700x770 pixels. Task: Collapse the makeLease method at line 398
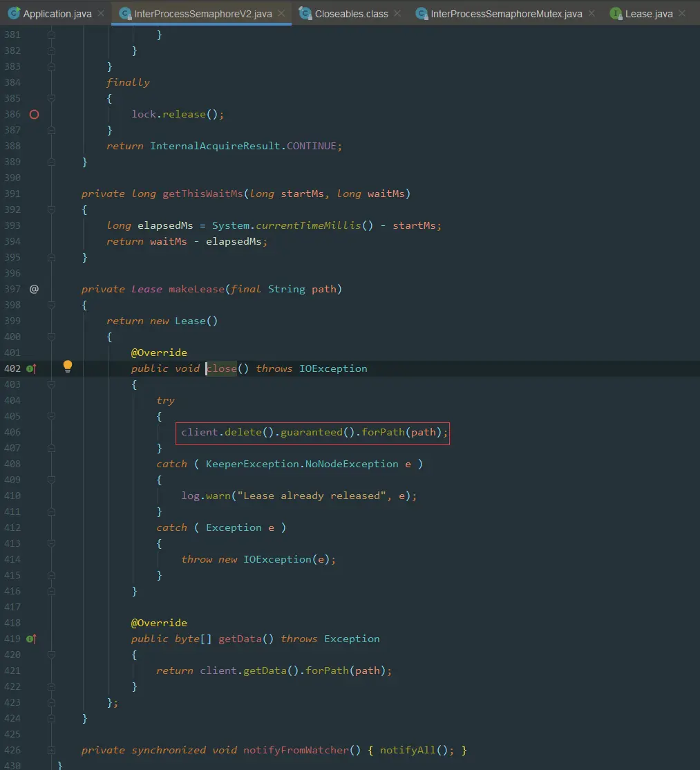coord(52,305)
